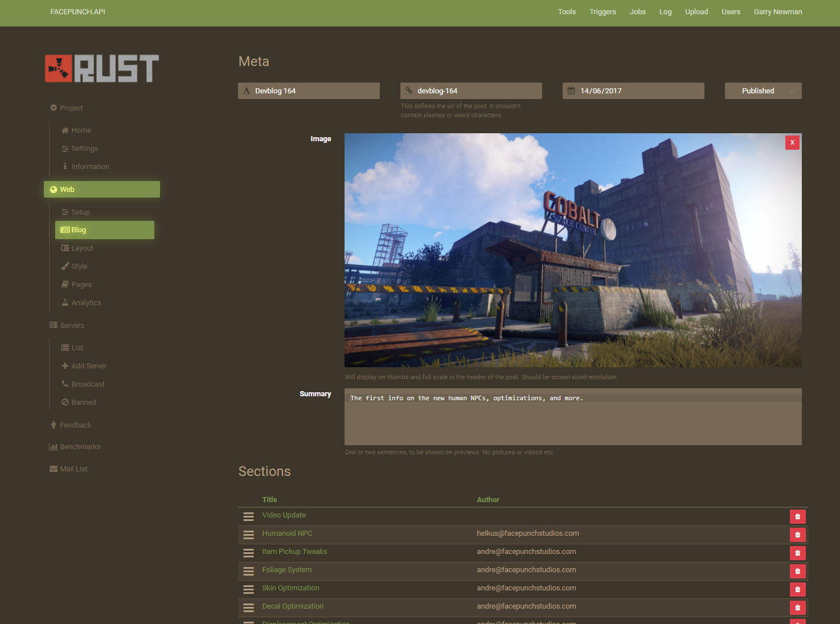Open the Item Pickup Tweaks section
Viewport: 840px width, 624px height.
pyautogui.click(x=294, y=552)
